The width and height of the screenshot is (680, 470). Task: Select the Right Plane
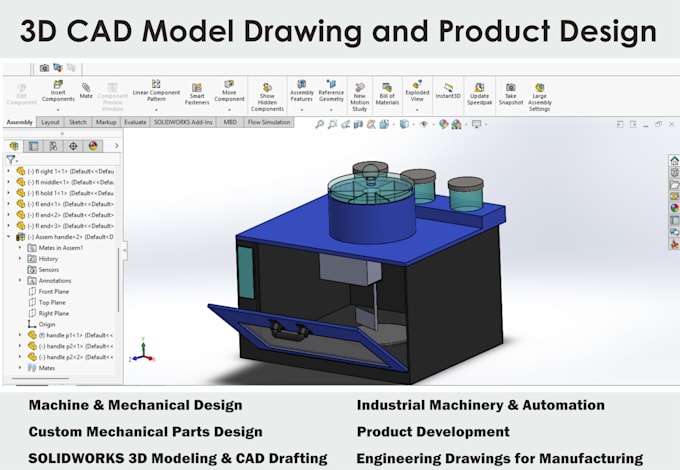[x=48, y=313]
